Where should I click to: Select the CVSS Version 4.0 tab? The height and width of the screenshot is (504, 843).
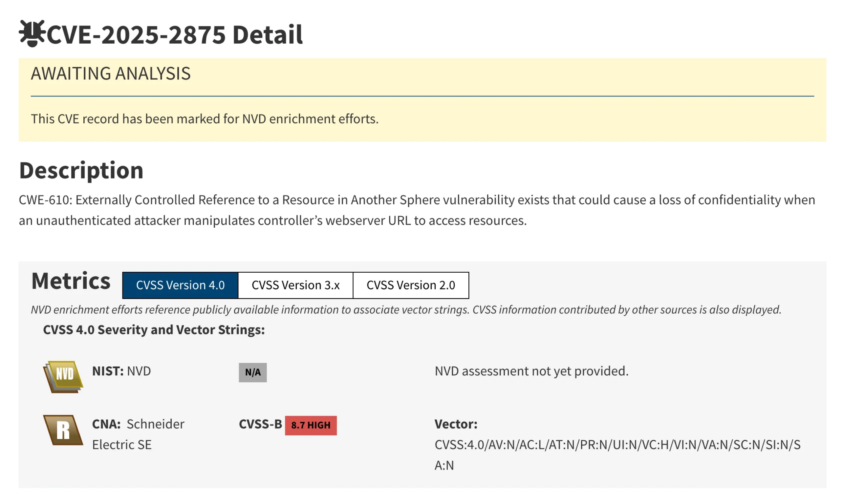[180, 285]
